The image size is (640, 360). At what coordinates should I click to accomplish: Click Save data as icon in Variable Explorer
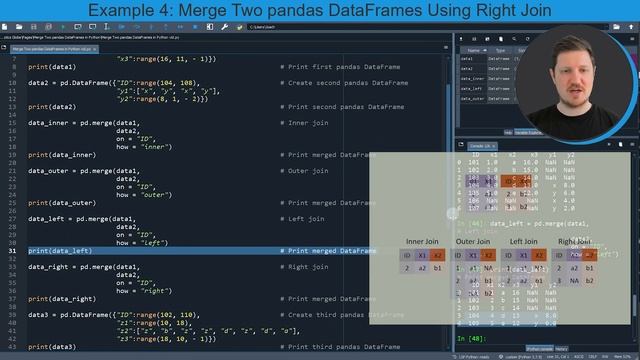tap(487, 39)
